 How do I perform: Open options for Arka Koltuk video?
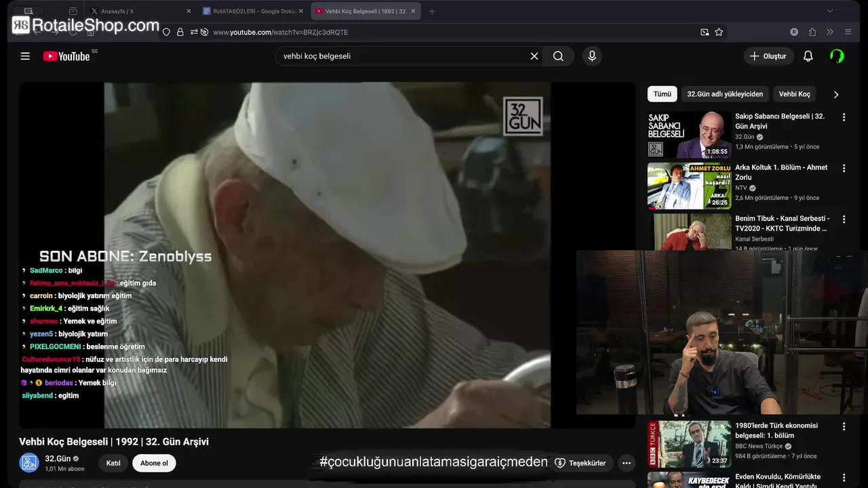(844, 168)
